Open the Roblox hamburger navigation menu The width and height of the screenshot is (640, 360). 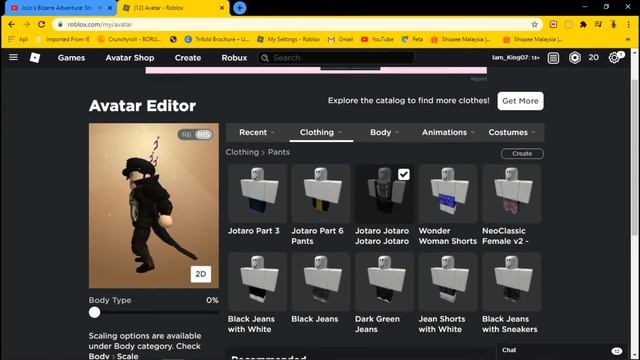[x=13, y=57]
